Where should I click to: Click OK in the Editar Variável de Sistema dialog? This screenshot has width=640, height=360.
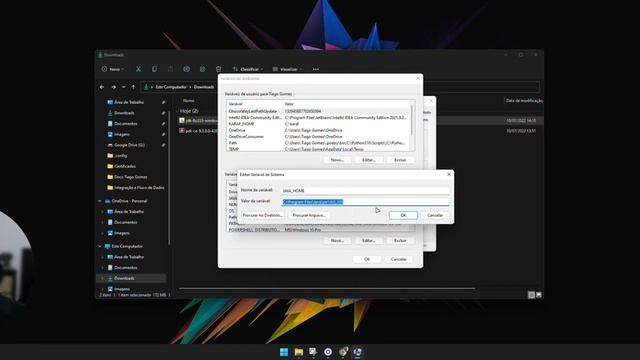pos(403,215)
